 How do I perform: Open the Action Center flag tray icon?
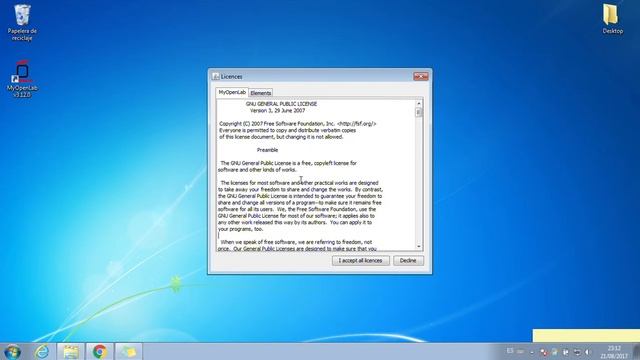click(x=566, y=352)
